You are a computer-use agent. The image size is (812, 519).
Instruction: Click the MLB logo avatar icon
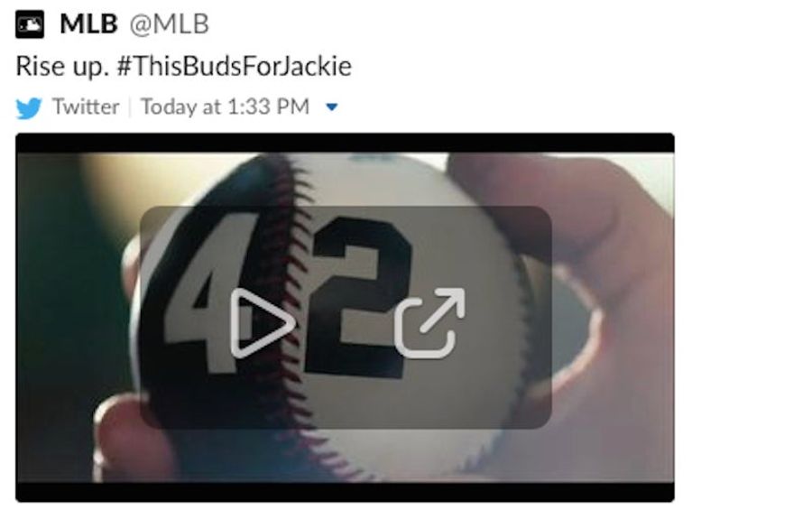click(x=30, y=24)
